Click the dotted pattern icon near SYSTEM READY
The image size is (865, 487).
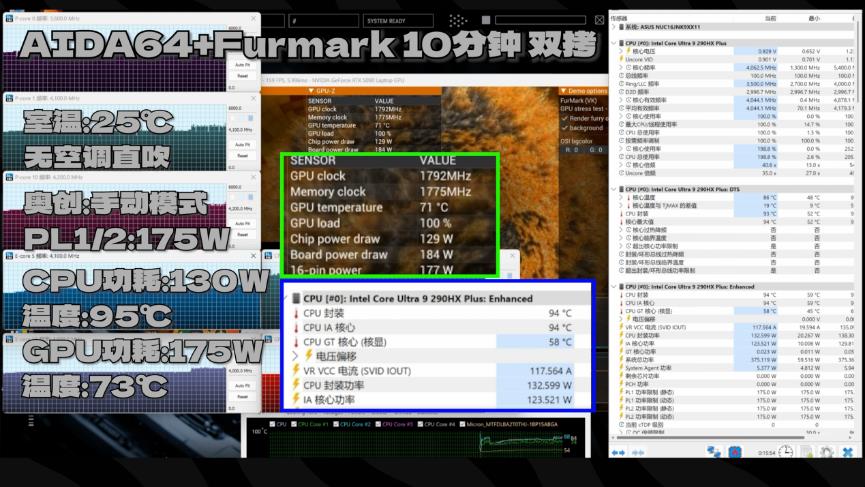pyautogui.click(x=457, y=21)
